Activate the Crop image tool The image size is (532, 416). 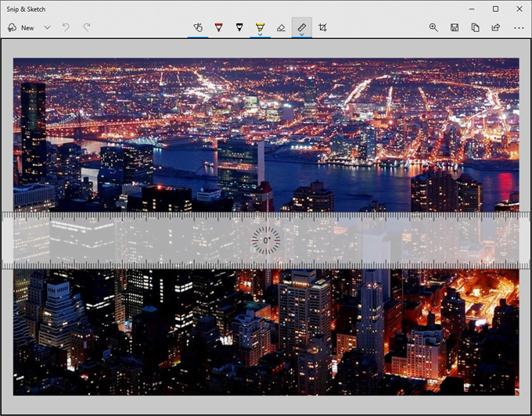[322, 27]
